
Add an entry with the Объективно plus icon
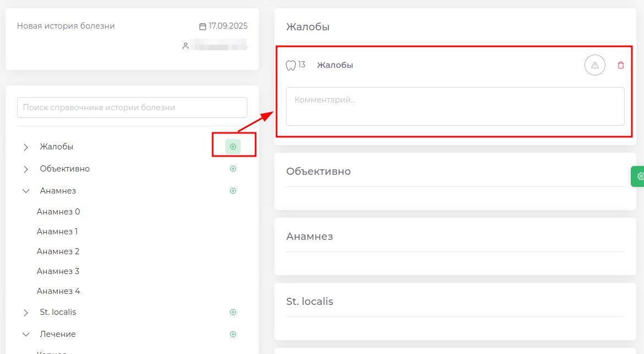[x=233, y=169]
